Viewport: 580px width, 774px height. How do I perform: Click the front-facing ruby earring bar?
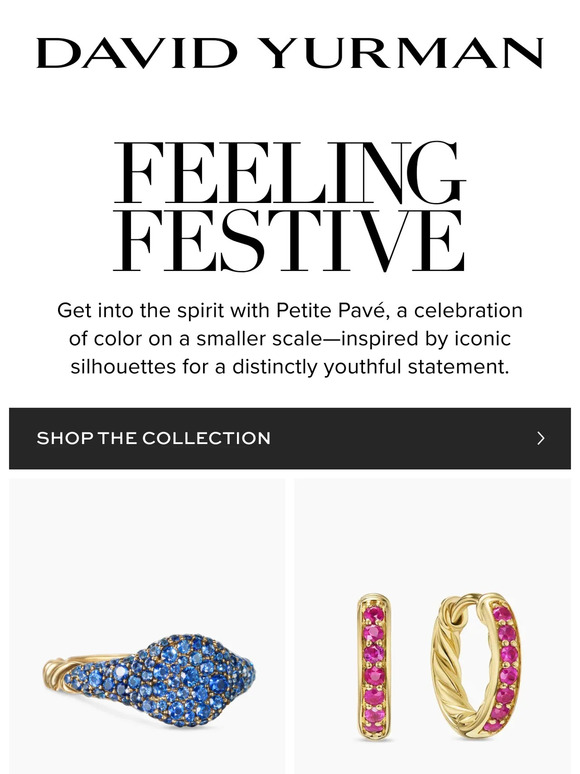(374, 667)
